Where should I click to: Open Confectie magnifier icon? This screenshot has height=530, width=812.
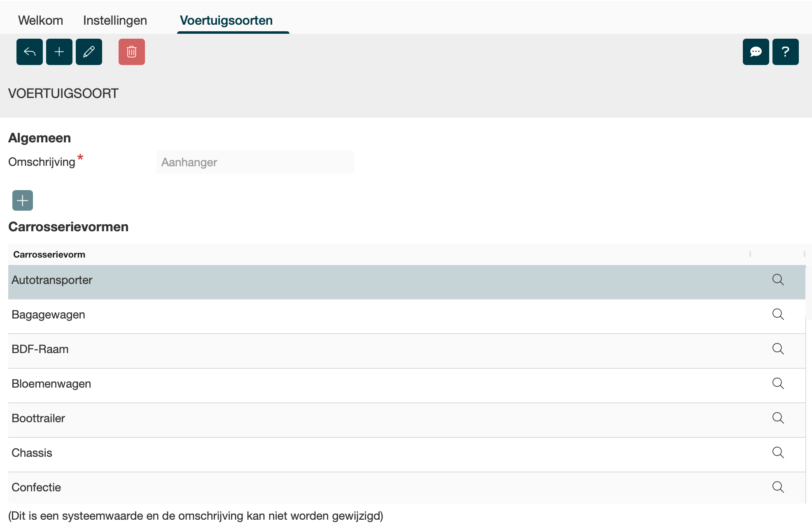tap(778, 487)
